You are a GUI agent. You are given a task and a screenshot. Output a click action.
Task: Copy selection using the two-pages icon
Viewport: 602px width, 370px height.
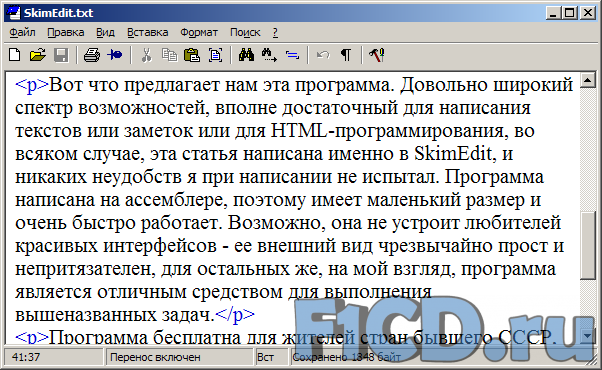coord(169,55)
